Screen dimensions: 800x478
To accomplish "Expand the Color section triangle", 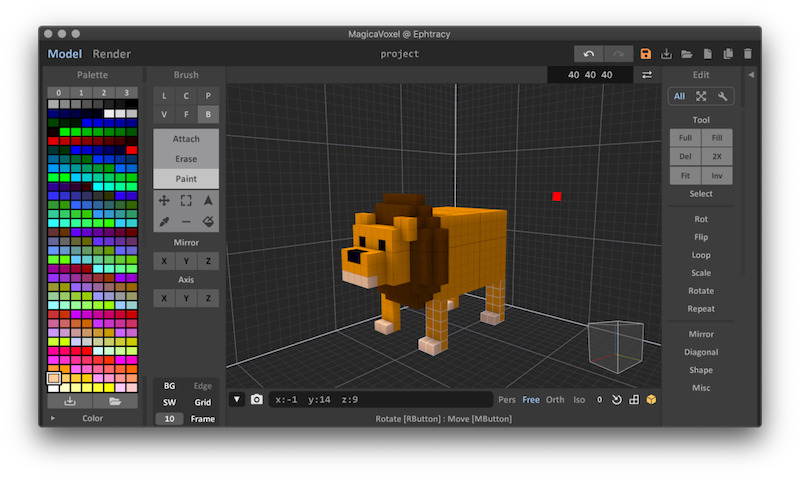I will pyautogui.click(x=53, y=418).
